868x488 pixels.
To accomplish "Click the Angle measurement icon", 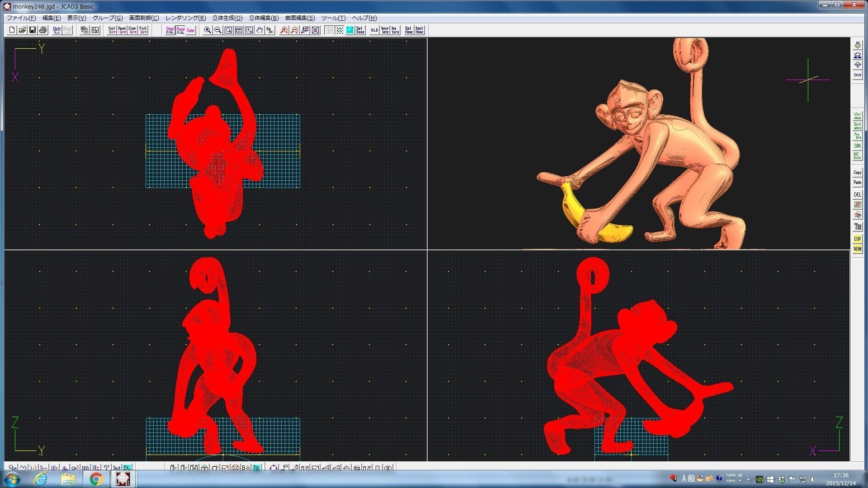I will click(857, 136).
